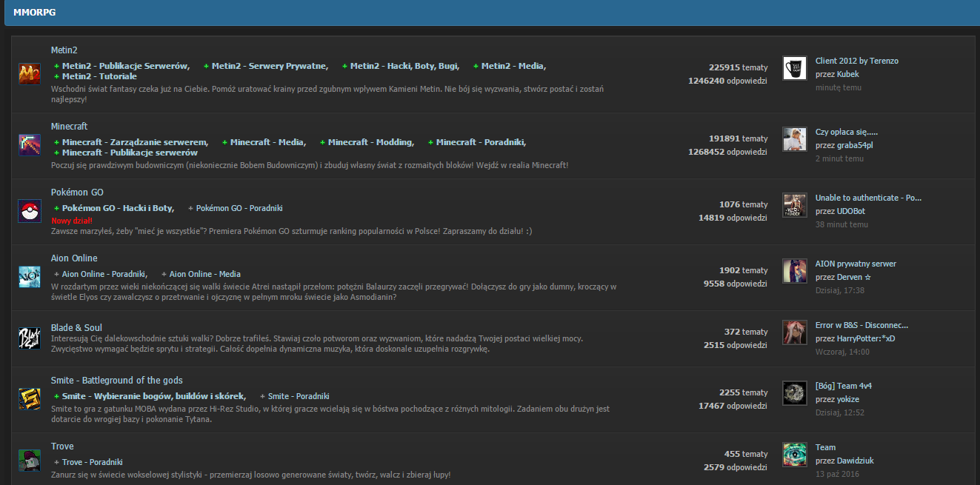This screenshot has width=980, height=485.
Task: Click the 'Dzisiaj, 17:38' timestamp
Action: point(841,290)
